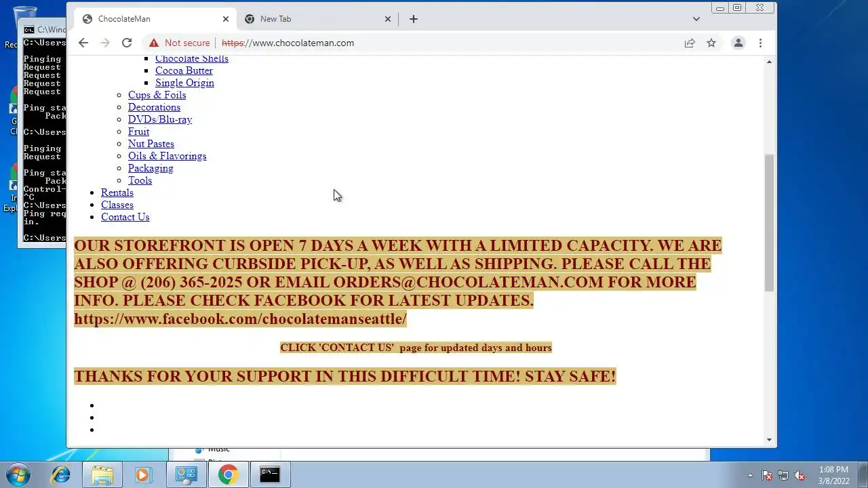868x488 pixels.
Task: Open the Nut Pastes link
Action: coord(151,144)
